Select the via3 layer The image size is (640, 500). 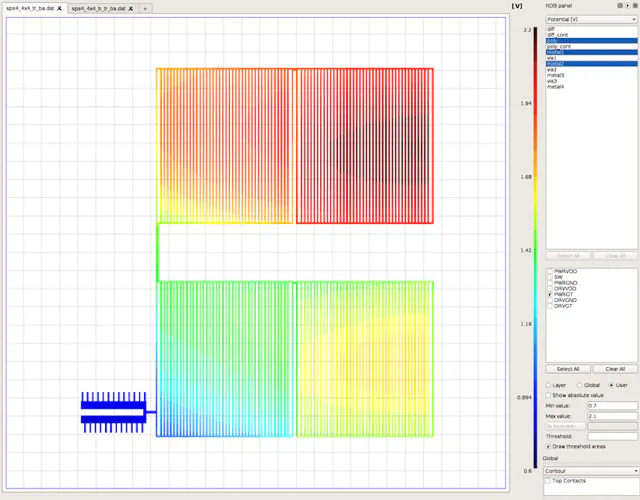click(x=591, y=81)
